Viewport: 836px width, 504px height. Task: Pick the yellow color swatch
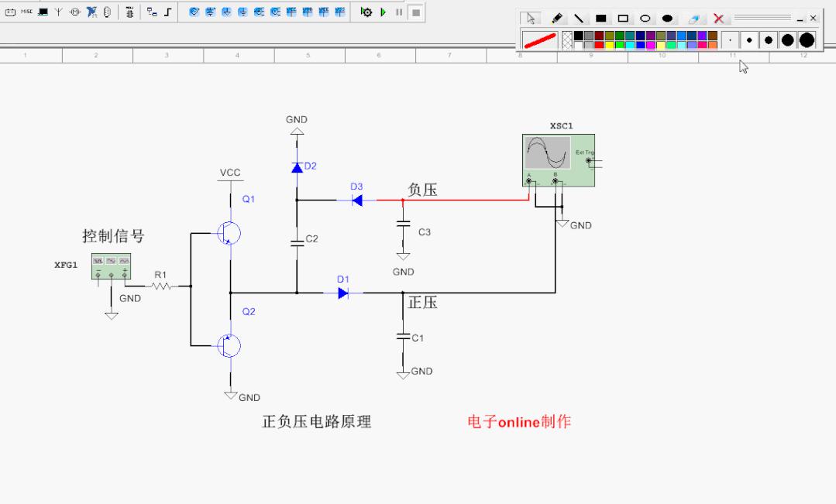pos(610,45)
